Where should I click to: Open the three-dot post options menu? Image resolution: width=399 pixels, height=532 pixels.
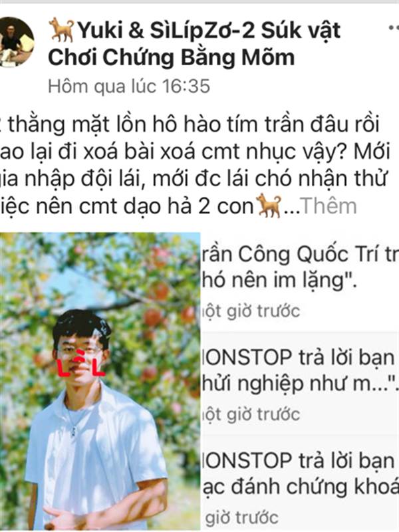394,29
